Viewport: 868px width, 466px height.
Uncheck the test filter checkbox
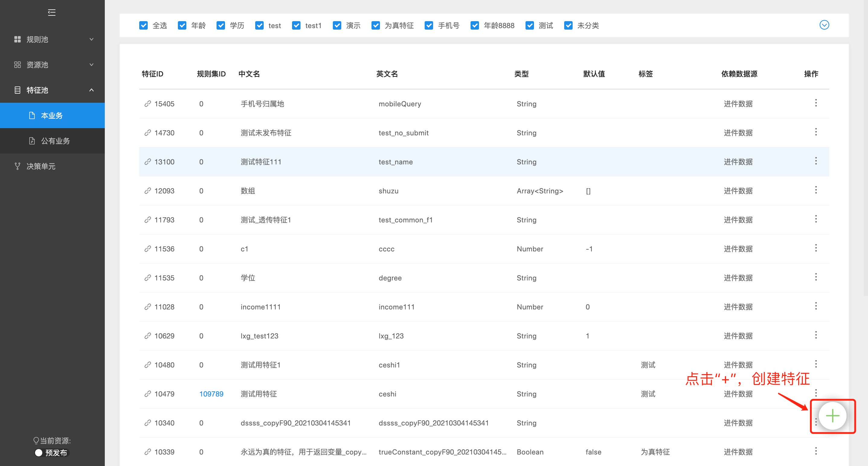(x=259, y=25)
